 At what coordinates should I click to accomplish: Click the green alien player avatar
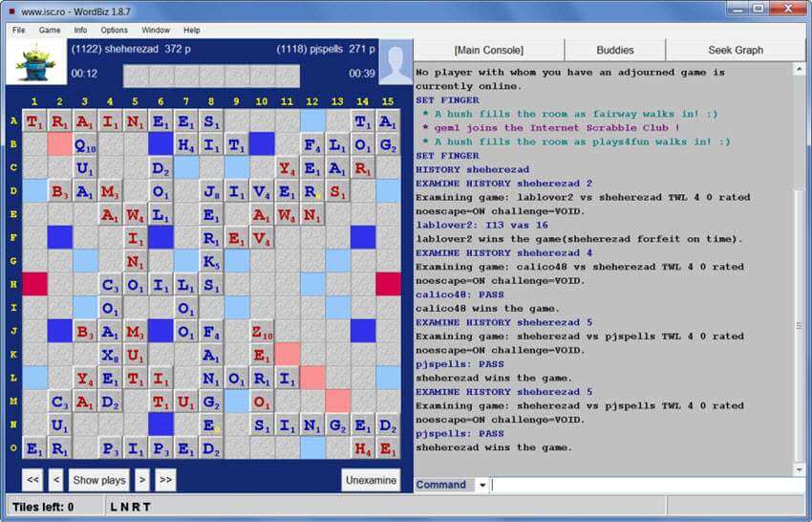pyautogui.click(x=36, y=62)
